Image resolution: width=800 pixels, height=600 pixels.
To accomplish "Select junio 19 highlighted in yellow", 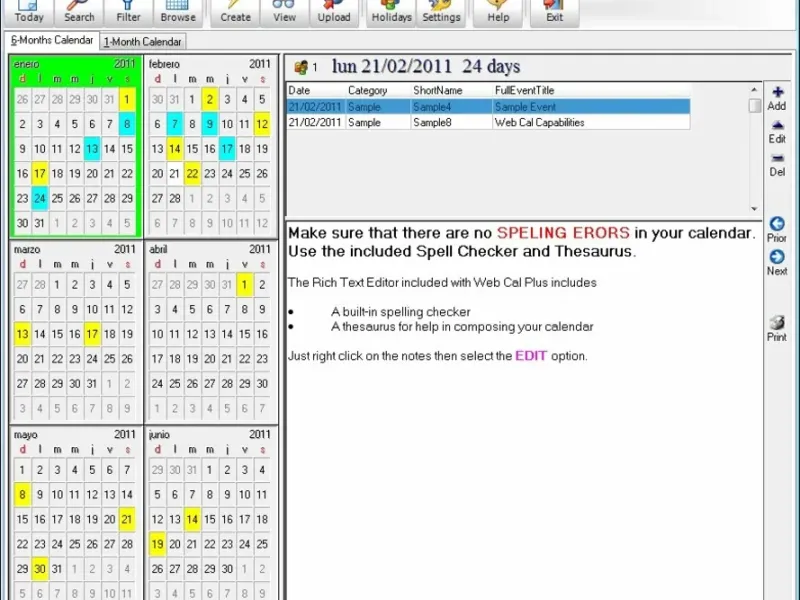I will 157,544.
